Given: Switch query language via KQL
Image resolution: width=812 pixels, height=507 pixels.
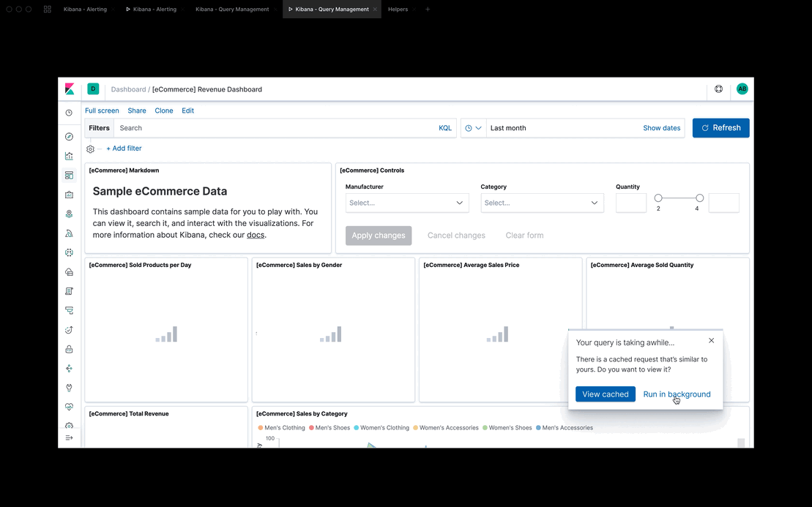Looking at the screenshot, I should pos(445,128).
